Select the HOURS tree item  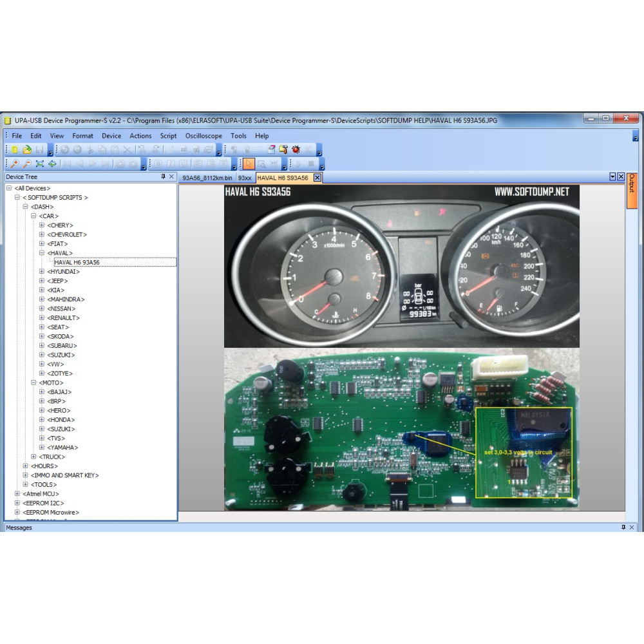pos(44,466)
